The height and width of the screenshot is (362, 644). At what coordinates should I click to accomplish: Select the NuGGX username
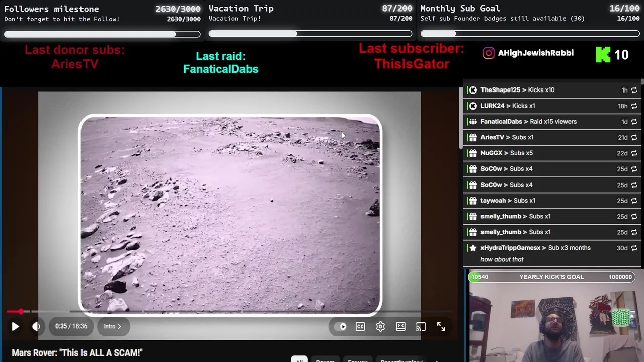(x=491, y=153)
